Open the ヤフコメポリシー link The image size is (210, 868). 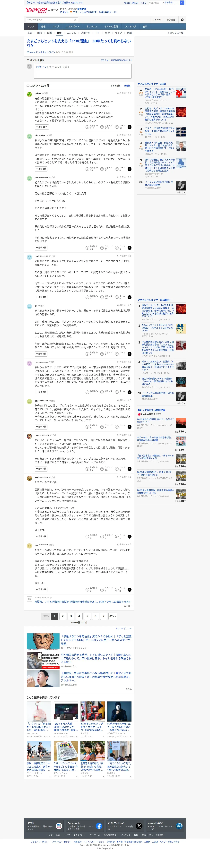click(123, 629)
